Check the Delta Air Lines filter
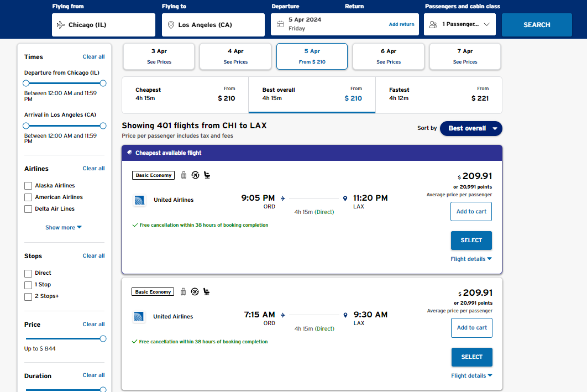 point(28,209)
